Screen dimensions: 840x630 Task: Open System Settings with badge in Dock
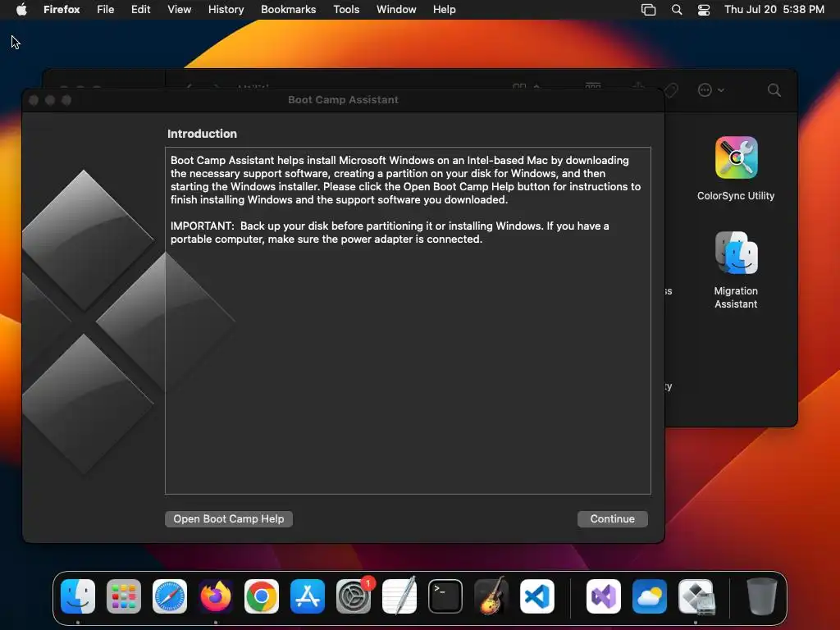354,596
